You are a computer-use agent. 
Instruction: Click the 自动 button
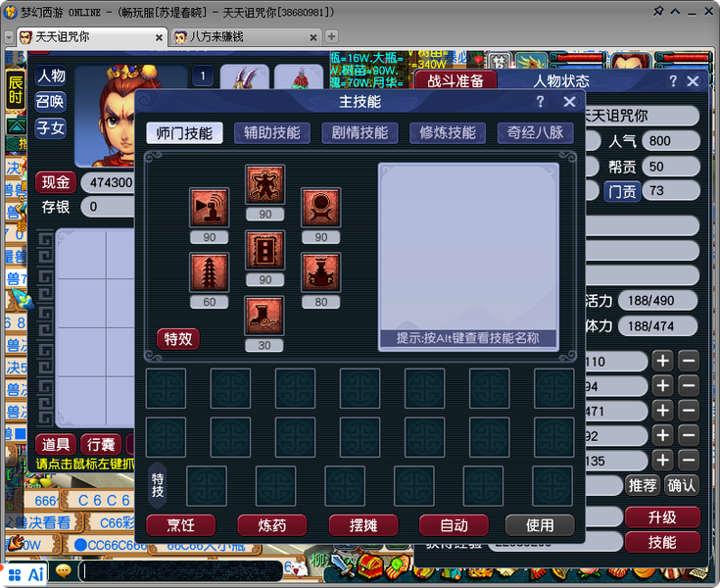pos(455,525)
